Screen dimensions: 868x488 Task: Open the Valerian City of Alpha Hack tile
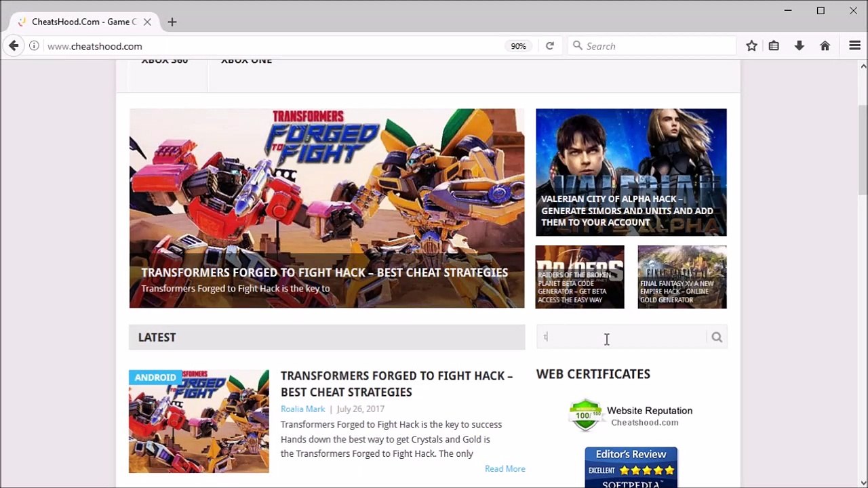[x=631, y=172]
